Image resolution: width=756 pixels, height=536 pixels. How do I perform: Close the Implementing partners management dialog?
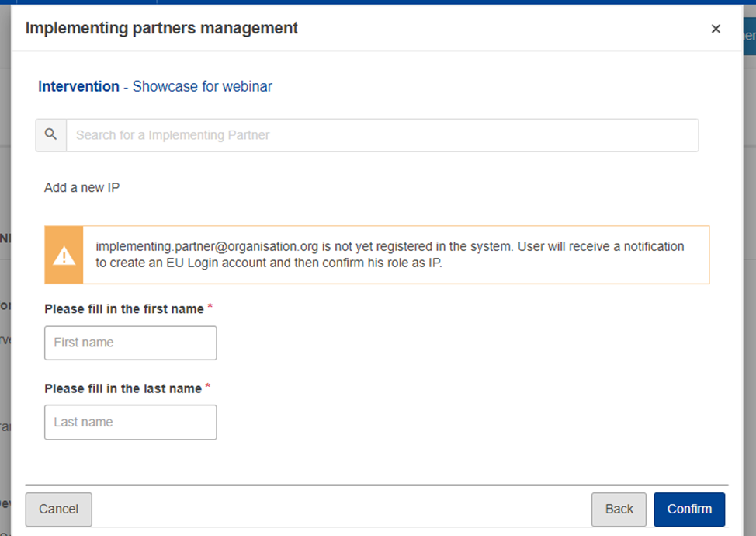716,29
